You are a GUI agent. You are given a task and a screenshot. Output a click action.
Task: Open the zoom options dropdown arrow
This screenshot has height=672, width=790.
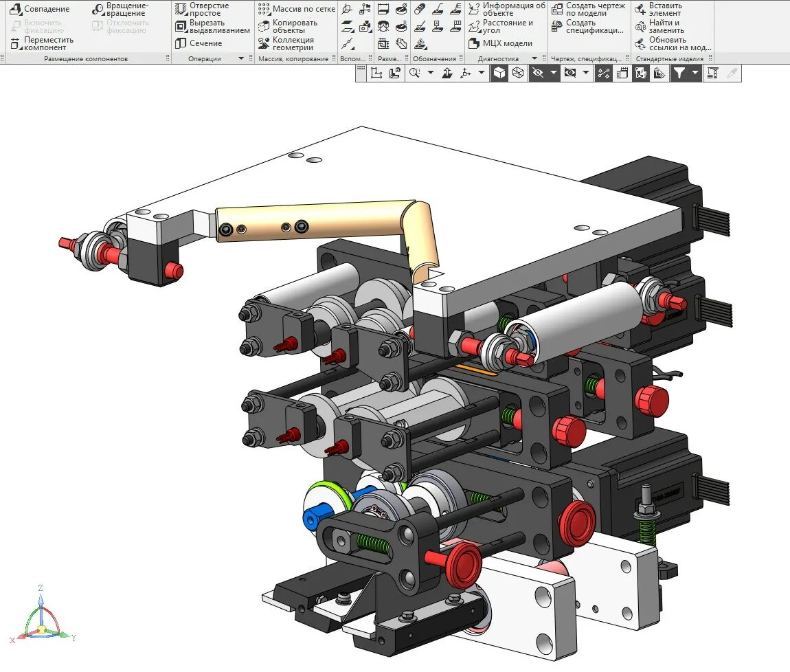click(x=431, y=74)
